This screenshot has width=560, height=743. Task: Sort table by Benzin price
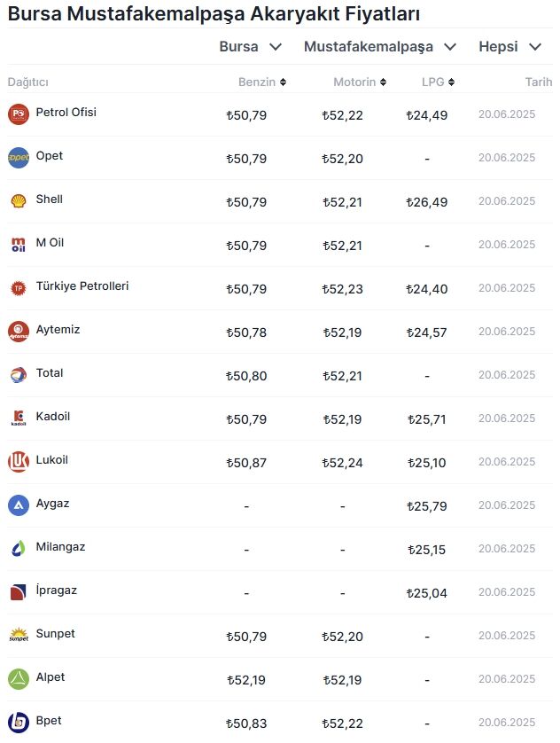point(262,82)
